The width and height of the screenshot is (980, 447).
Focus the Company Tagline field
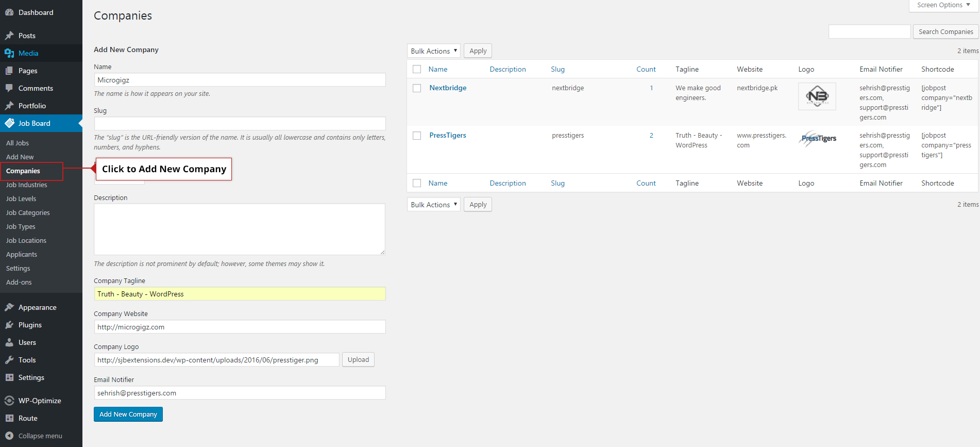(240, 294)
